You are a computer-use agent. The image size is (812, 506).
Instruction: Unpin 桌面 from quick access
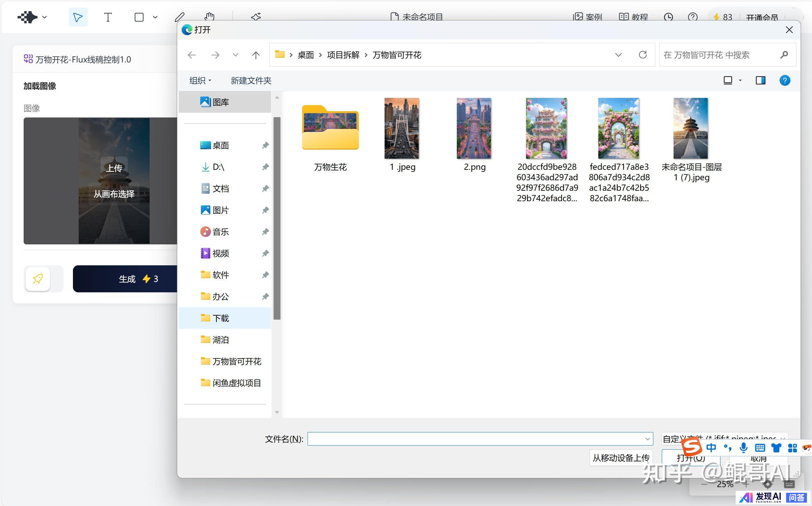click(265, 145)
